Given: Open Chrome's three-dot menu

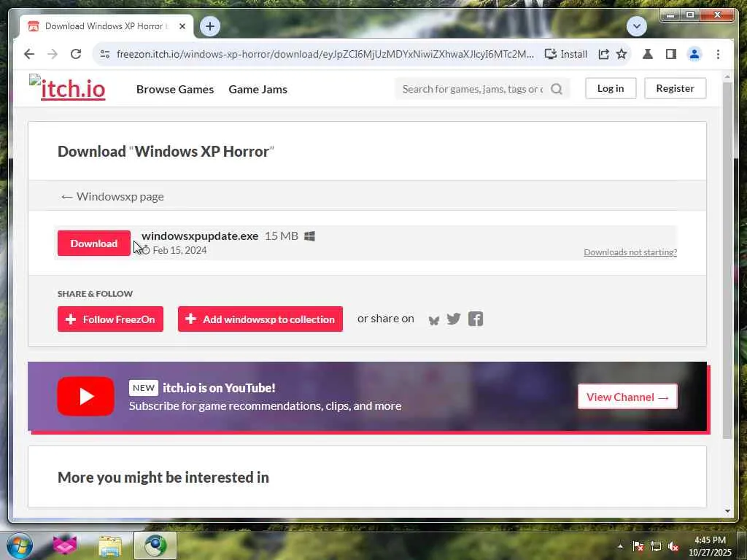Looking at the screenshot, I should click(x=718, y=54).
